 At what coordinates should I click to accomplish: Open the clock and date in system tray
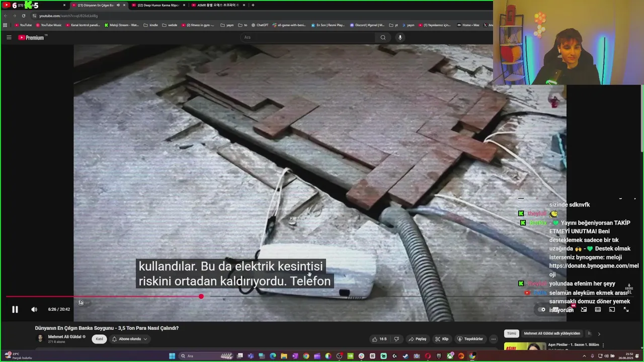click(x=626, y=356)
